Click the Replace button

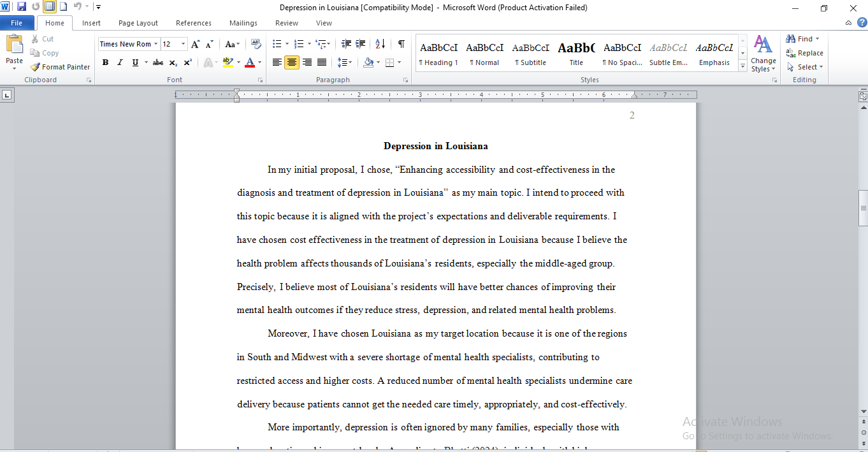coord(805,53)
